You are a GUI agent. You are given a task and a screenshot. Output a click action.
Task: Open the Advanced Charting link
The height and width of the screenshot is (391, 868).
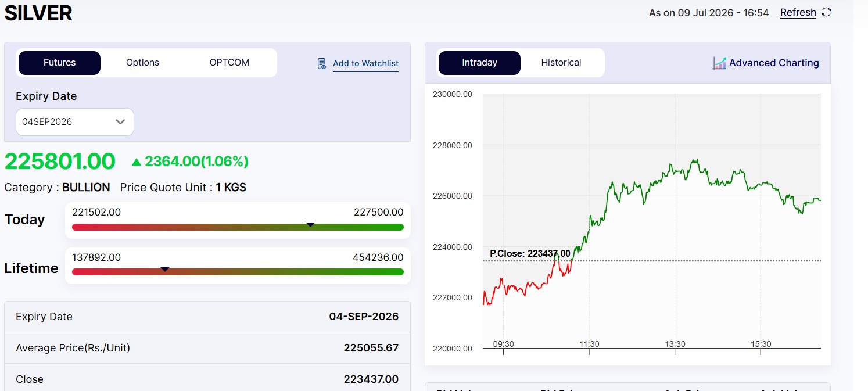(x=774, y=63)
